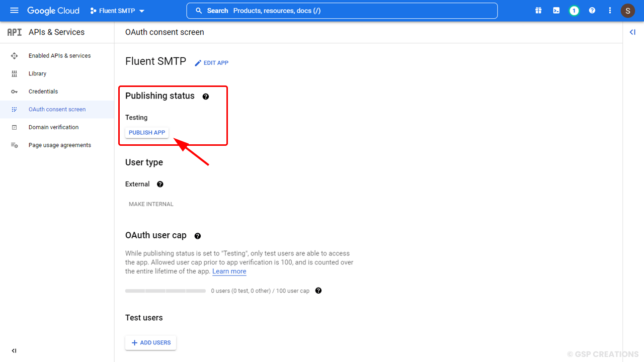Click the OAuth user cap progress bar
The image size is (644, 362).
(165, 291)
